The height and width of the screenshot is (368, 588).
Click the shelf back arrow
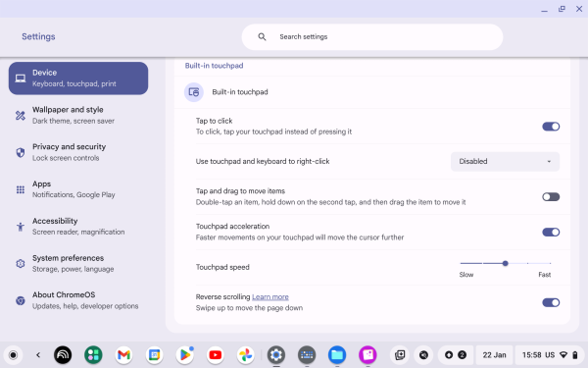38,355
